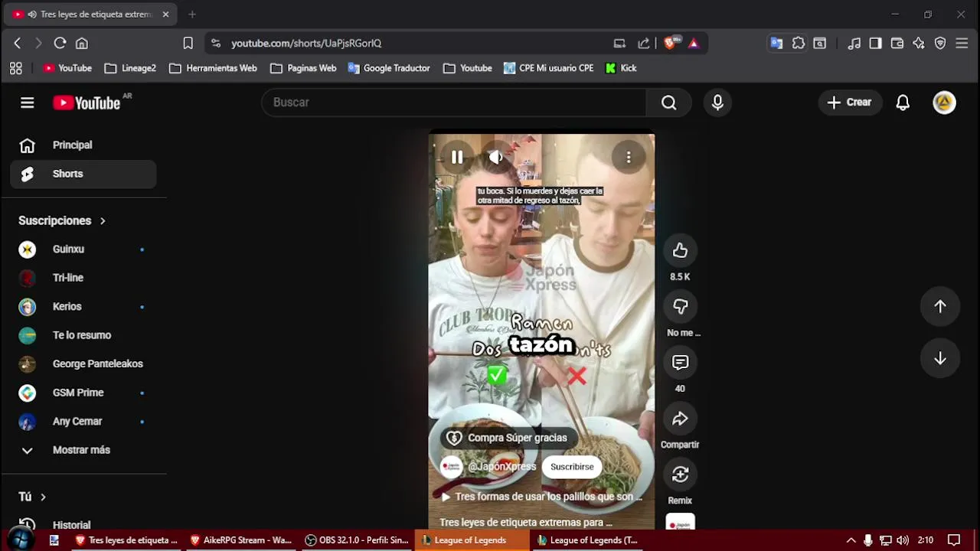Open Brave Rewards triangle icon

[x=693, y=44]
